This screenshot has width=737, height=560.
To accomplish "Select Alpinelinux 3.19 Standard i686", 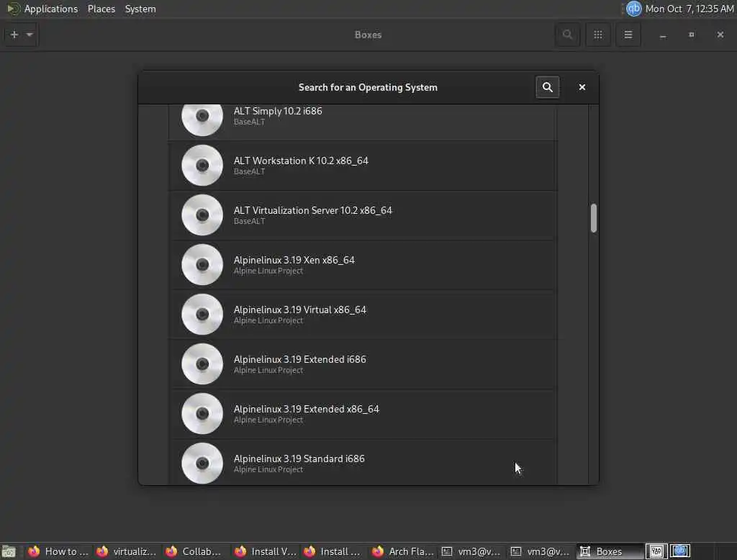I will coord(363,462).
